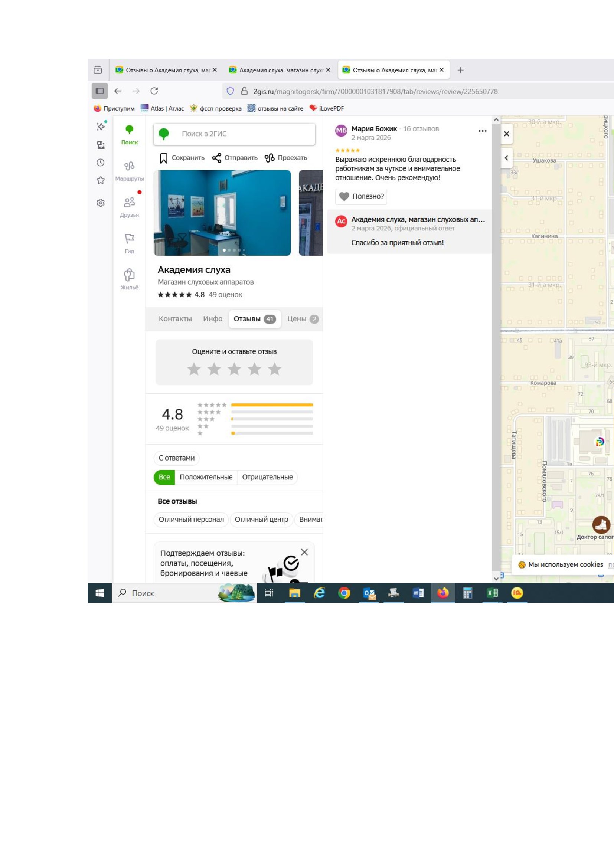Mark the review as Полезно
The height and width of the screenshot is (868, 614).
click(x=361, y=197)
